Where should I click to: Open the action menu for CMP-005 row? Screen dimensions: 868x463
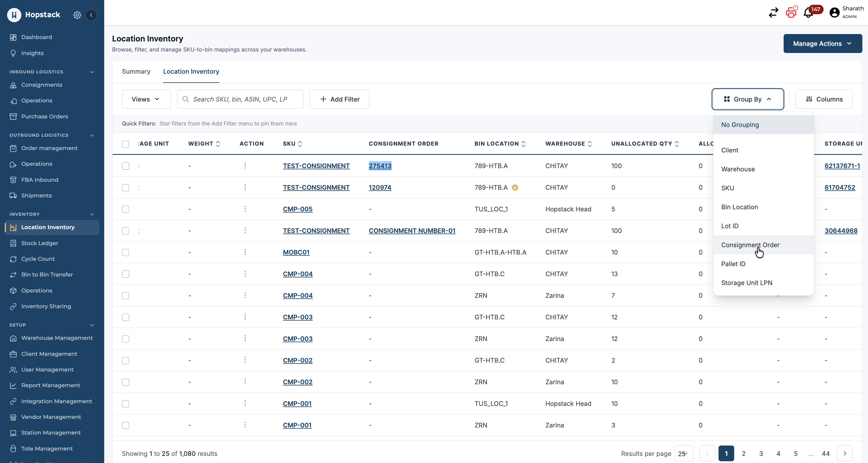pos(245,209)
